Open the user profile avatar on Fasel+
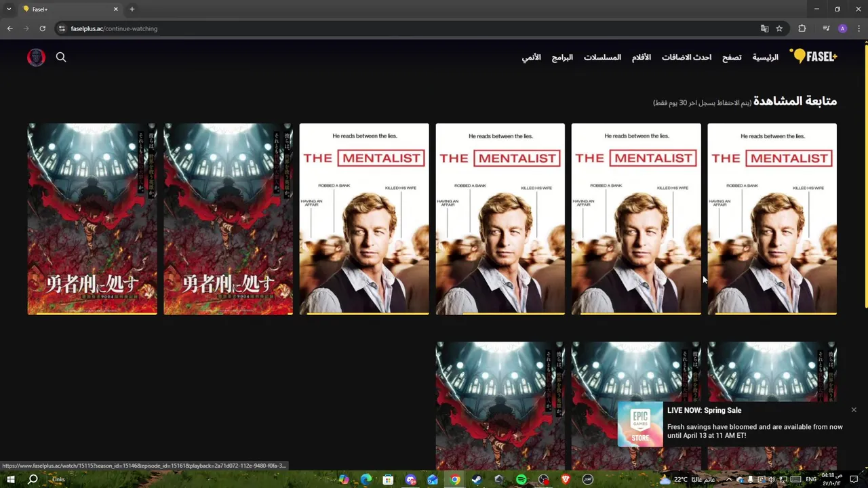This screenshot has height=488, width=868. click(x=36, y=58)
